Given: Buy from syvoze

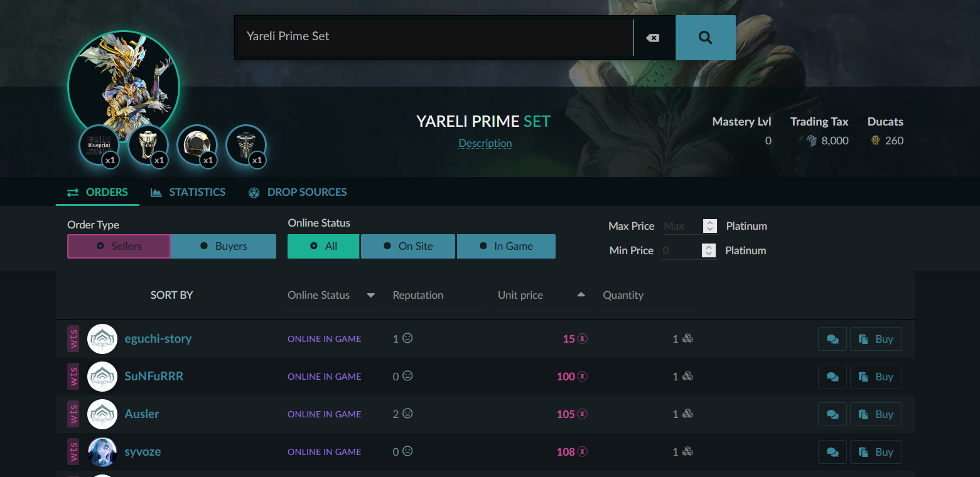Looking at the screenshot, I should tap(876, 452).
